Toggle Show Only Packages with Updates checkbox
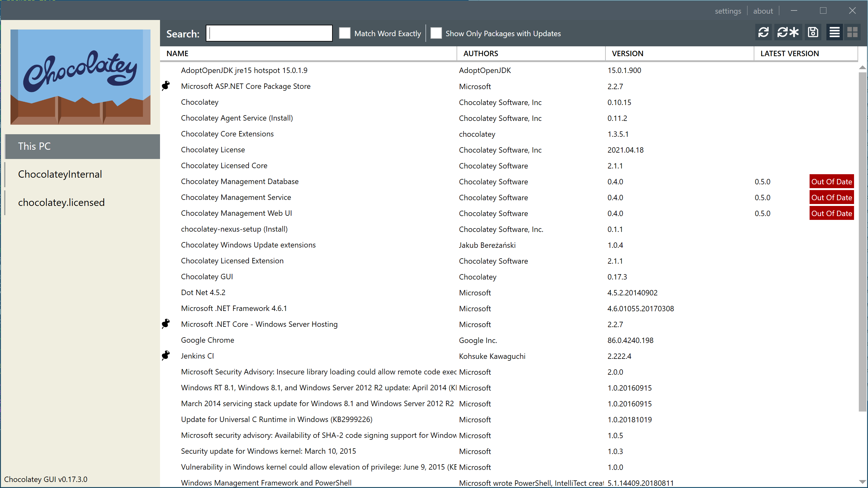 click(x=436, y=33)
